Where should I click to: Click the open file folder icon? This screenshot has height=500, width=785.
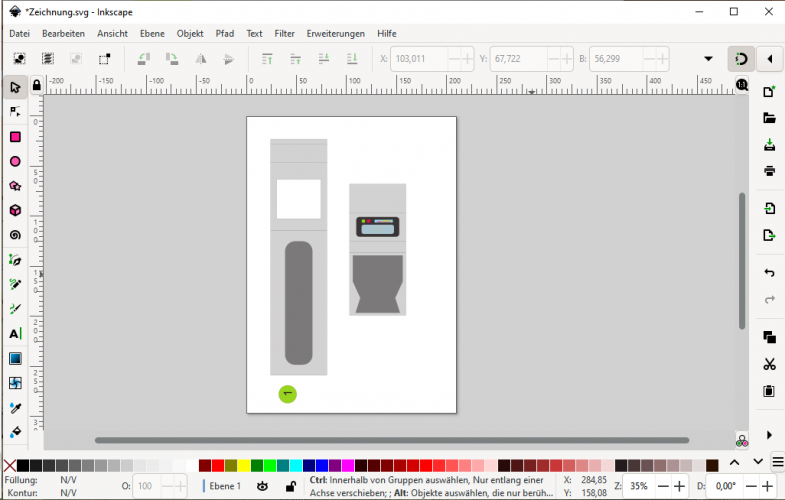pos(769,118)
